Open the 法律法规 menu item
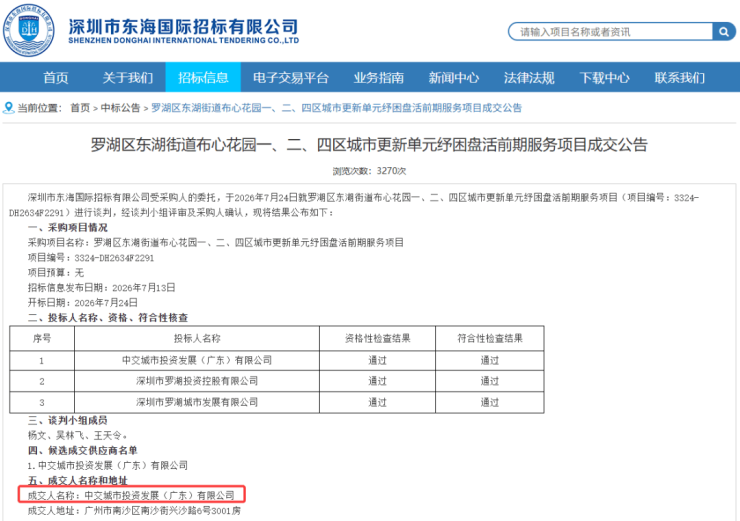Viewport: 740px width, 521px height. click(x=529, y=77)
